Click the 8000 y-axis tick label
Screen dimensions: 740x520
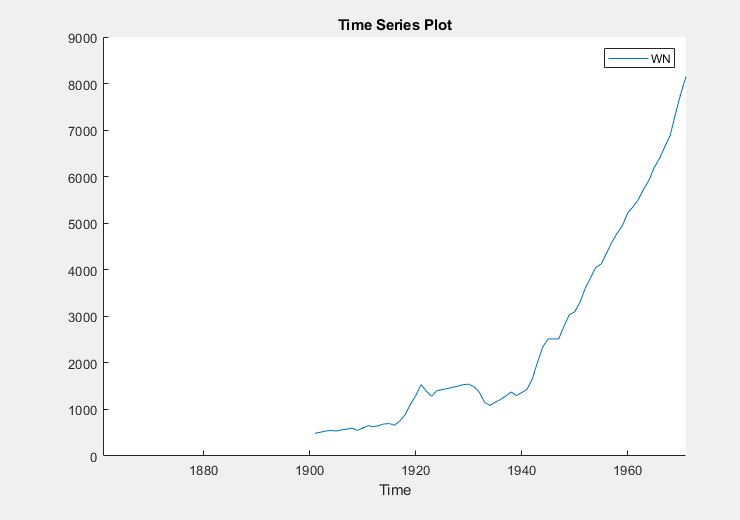81,85
